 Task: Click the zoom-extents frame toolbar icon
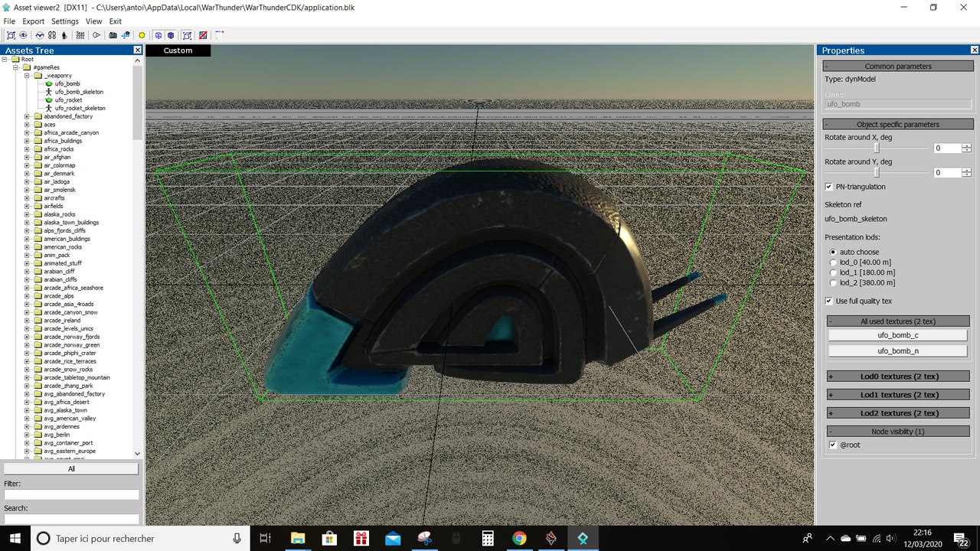(11, 35)
